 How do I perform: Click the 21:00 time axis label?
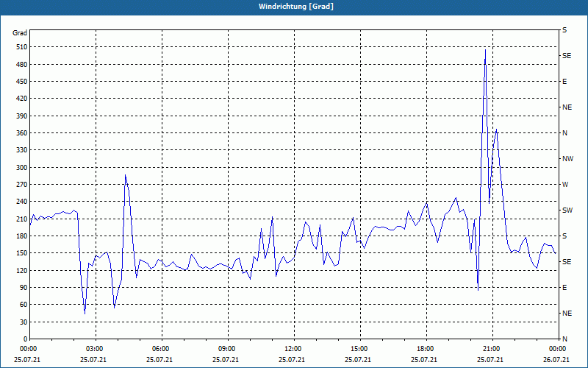[490, 349]
